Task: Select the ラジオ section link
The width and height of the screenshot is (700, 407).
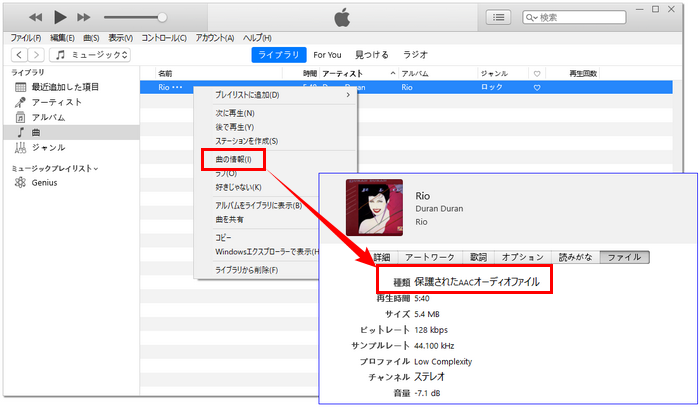Action: [x=415, y=55]
